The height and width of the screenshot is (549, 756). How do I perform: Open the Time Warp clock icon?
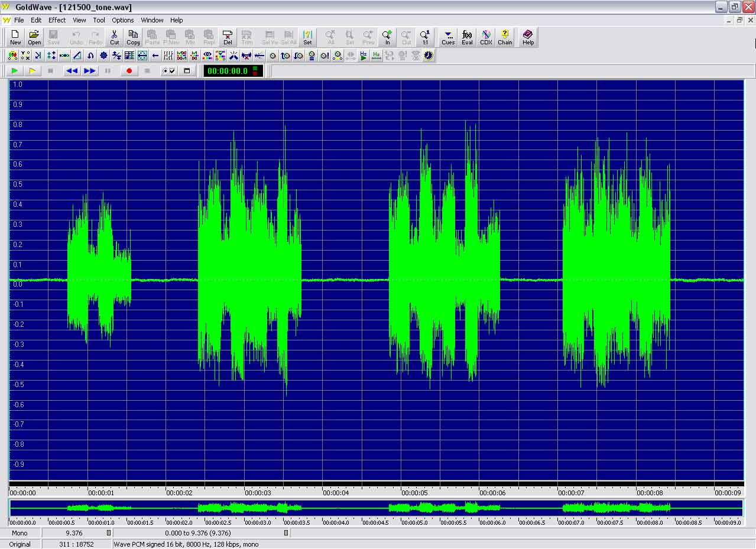429,56
